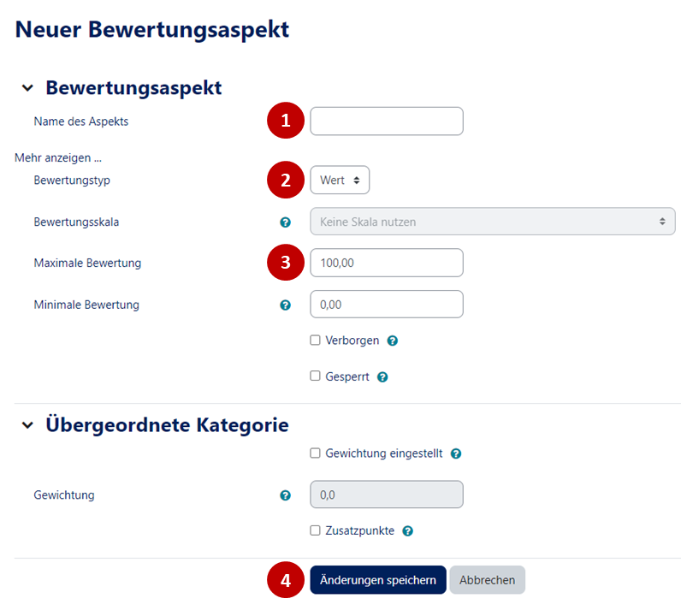
Task: Open the Bewertungsskala scale dropdown
Action: tap(492, 222)
